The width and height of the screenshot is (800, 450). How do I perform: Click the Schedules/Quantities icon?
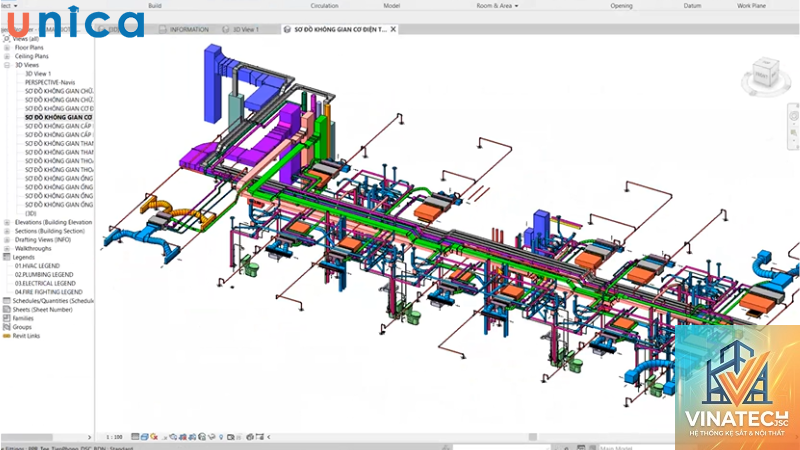pos(7,301)
